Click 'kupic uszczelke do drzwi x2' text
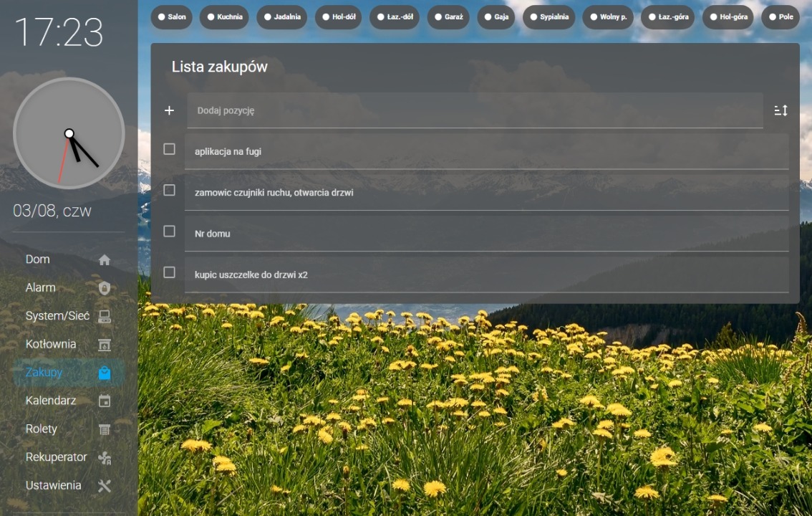This screenshot has height=516, width=812. pyautogui.click(x=251, y=274)
